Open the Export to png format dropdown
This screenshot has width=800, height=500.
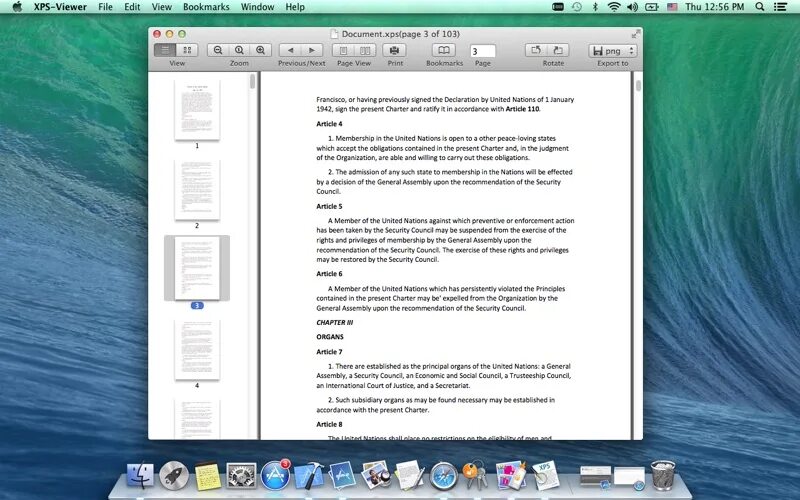pos(613,51)
